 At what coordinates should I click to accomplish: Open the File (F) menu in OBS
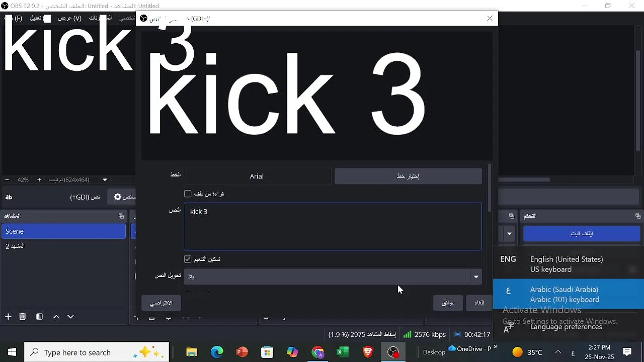click(x=13, y=18)
